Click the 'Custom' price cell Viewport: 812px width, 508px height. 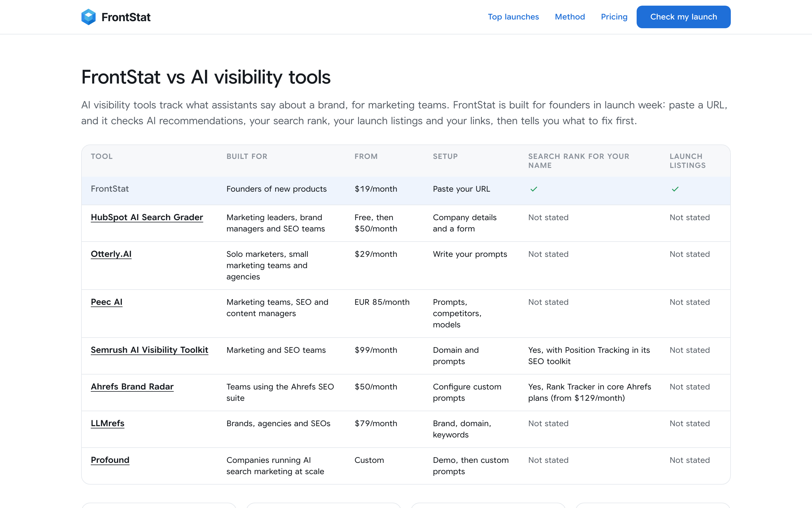pyautogui.click(x=369, y=460)
